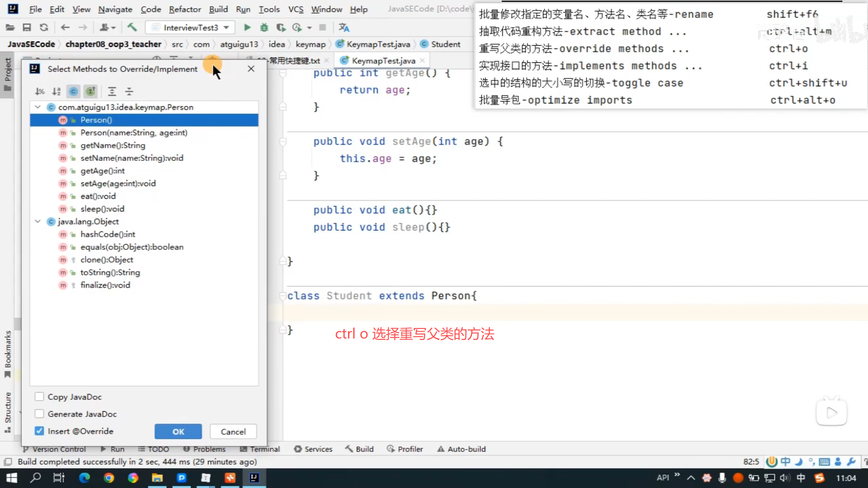This screenshot has width=868, height=488.
Task: Click the Cancel button
Action: [x=233, y=432]
